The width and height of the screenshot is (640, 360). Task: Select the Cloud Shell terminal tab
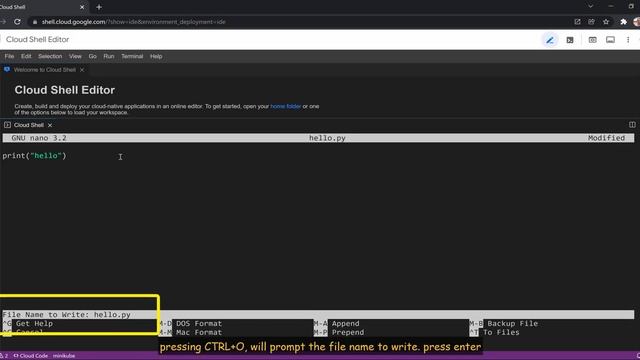[29, 125]
